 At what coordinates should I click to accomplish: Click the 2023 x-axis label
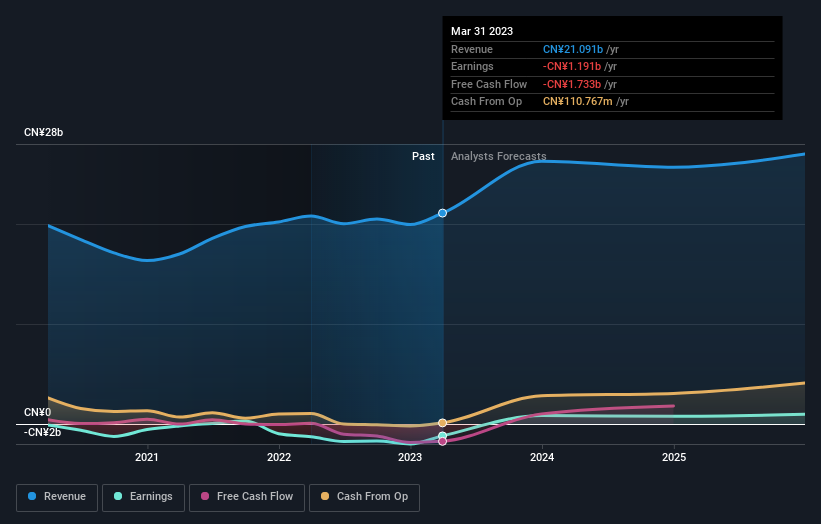410,458
